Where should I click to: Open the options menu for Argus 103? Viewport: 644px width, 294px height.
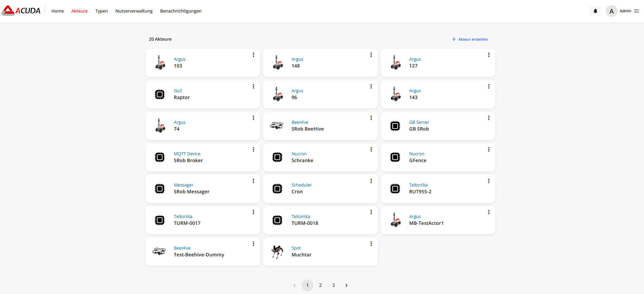253,55
